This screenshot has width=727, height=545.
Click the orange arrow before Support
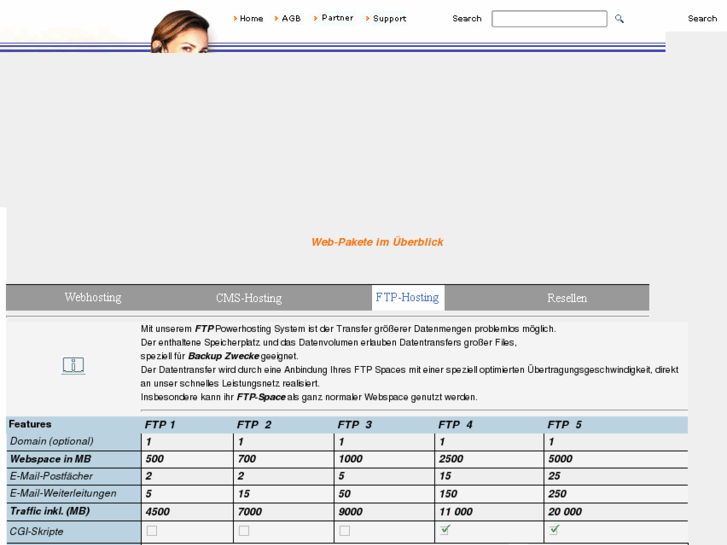coord(368,19)
